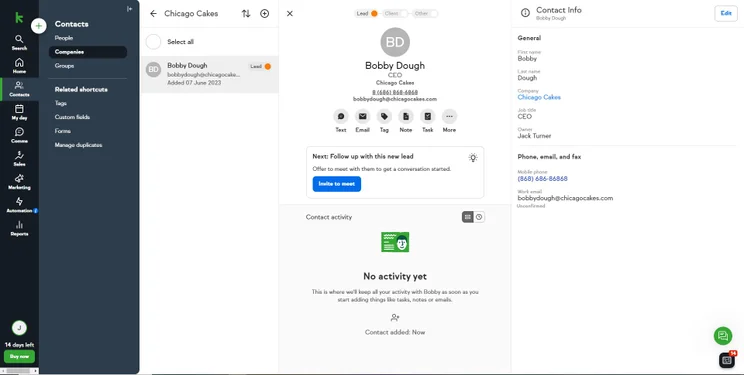Open the green chat support bubble
744x375 pixels.
point(723,336)
